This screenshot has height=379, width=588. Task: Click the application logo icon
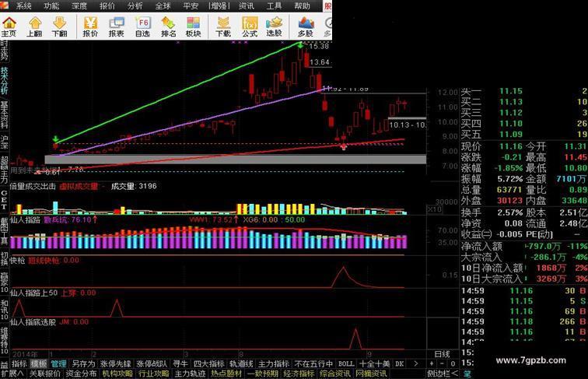[x=5, y=5]
